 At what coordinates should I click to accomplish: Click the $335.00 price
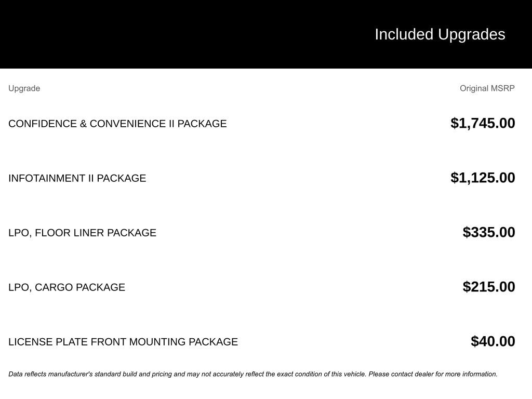(x=489, y=232)
